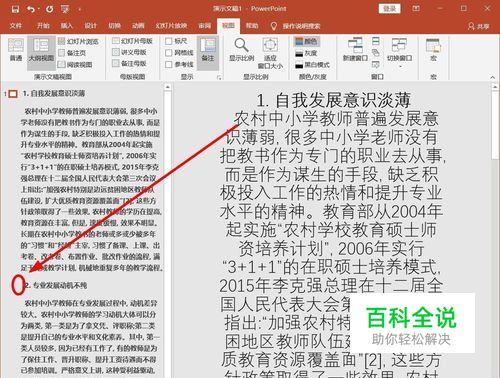Open 讲义母版 (Handout Master) view
Viewport: 500px width, 378px height.
coord(130,52)
